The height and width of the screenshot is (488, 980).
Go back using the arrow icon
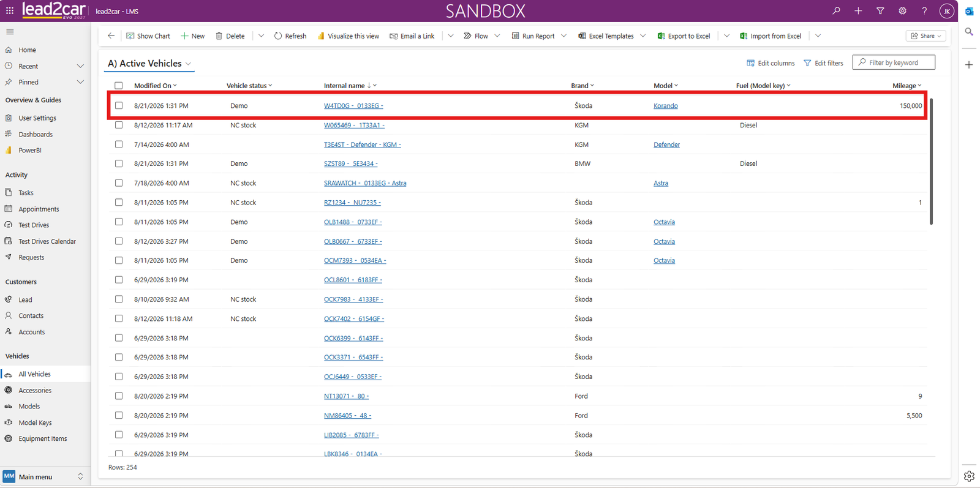[111, 36]
